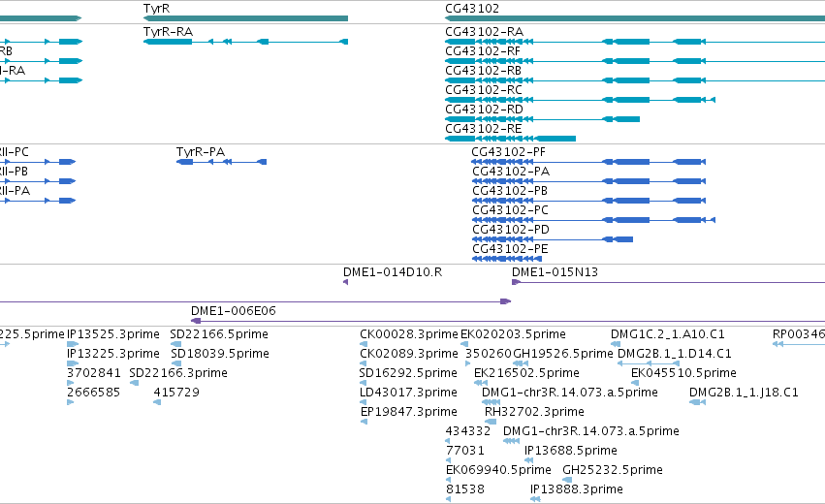Click the TyrR-PA protein label
825x504 pixels.
201,152
